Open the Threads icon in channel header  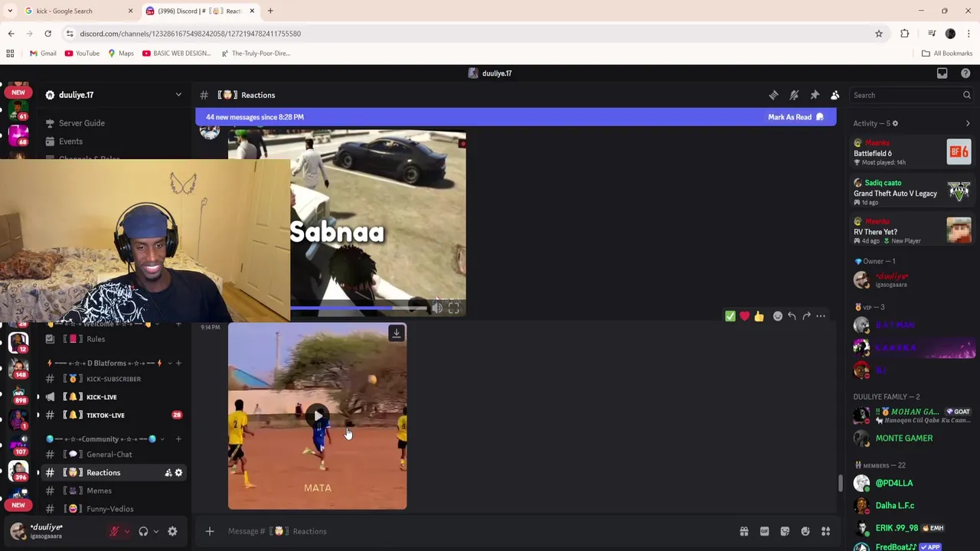(773, 95)
